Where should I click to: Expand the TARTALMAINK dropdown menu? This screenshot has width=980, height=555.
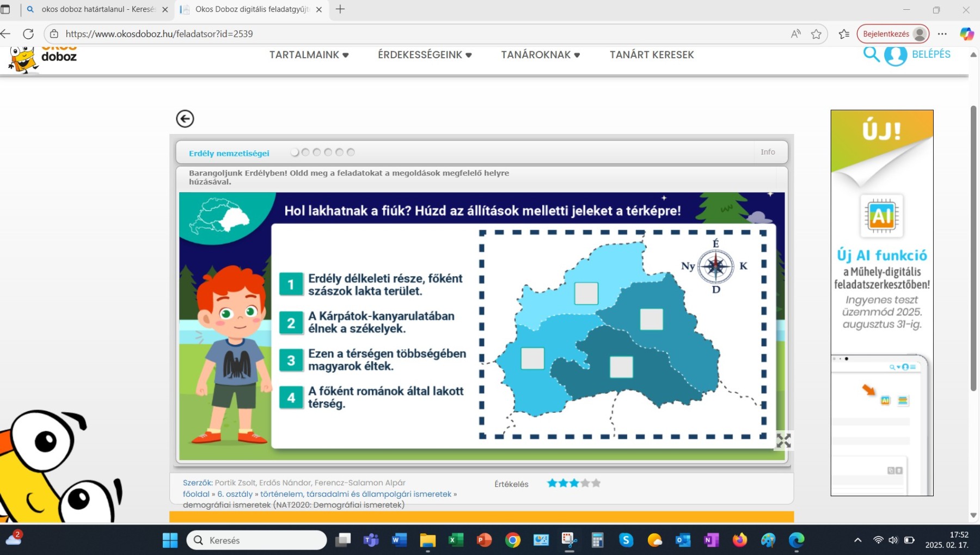tap(309, 55)
